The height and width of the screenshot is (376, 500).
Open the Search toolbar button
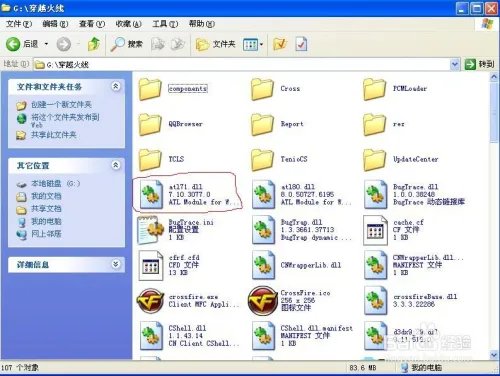[126, 44]
